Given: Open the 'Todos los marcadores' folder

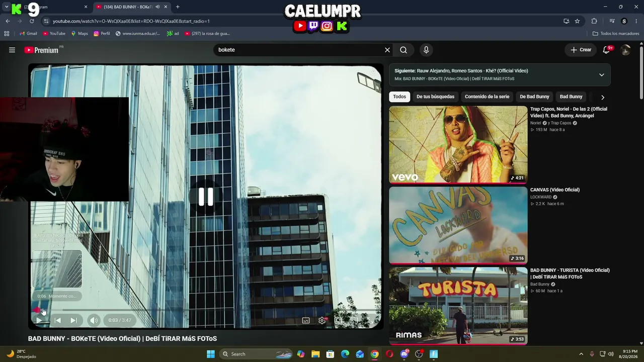Looking at the screenshot, I should pyautogui.click(x=616, y=34).
